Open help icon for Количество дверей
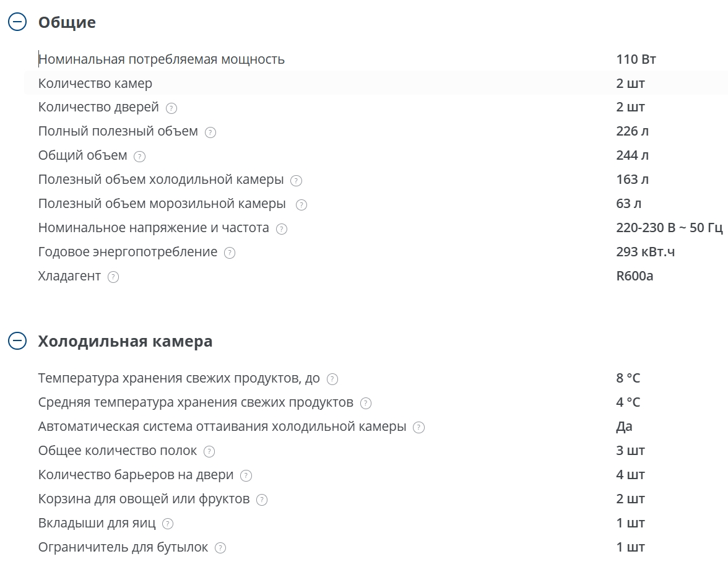Screen dimensions: 728x572 coord(171,108)
